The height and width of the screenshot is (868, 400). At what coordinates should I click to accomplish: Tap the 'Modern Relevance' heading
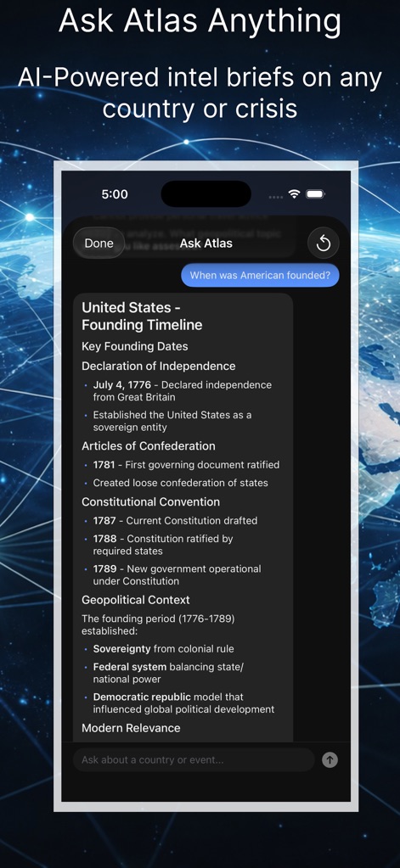131,728
